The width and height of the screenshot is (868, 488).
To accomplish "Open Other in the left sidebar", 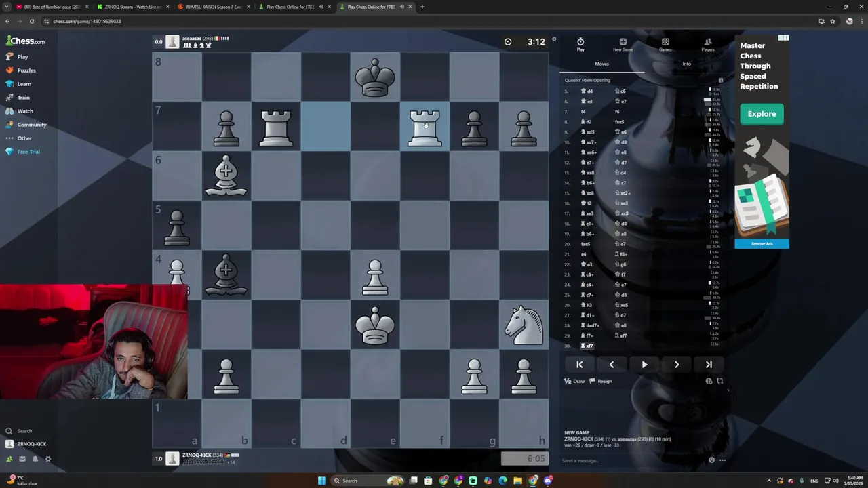I will (19, 138).
